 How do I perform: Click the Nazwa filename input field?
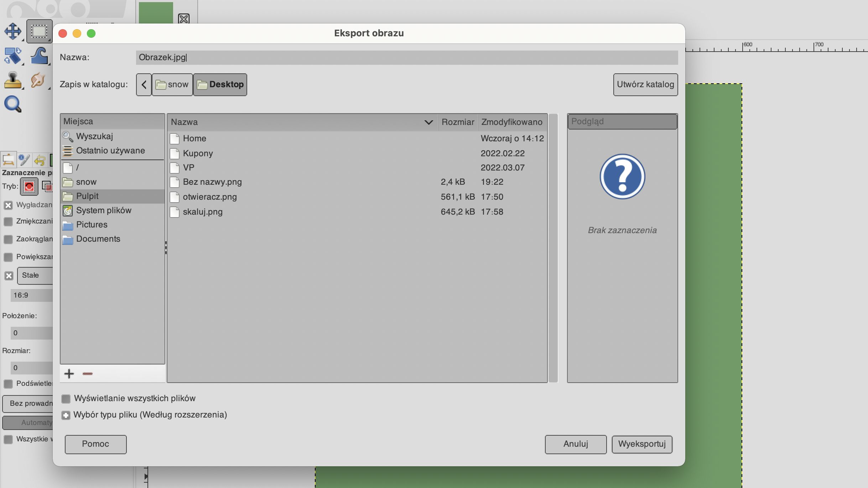407,57
